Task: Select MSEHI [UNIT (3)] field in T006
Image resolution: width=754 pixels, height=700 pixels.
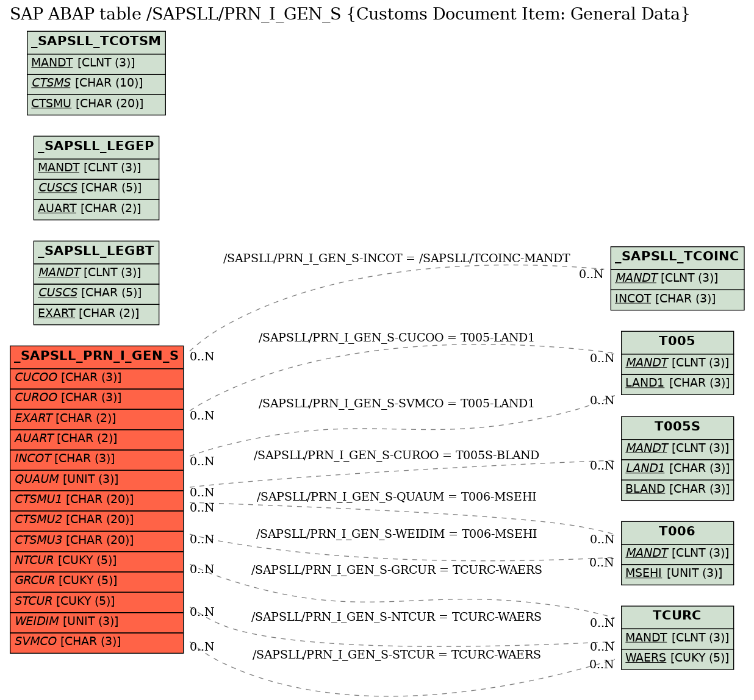Action: coord(677,574)
